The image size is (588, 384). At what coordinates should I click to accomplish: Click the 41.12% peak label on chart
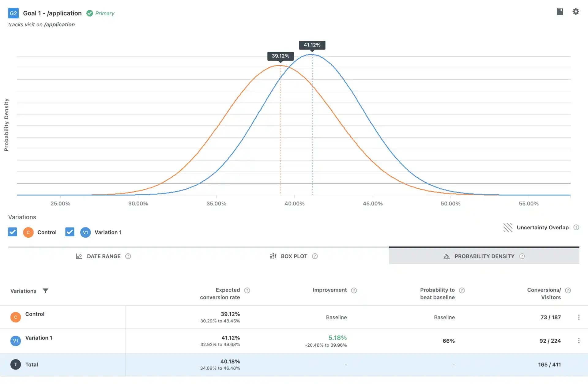tap(312, 45)
